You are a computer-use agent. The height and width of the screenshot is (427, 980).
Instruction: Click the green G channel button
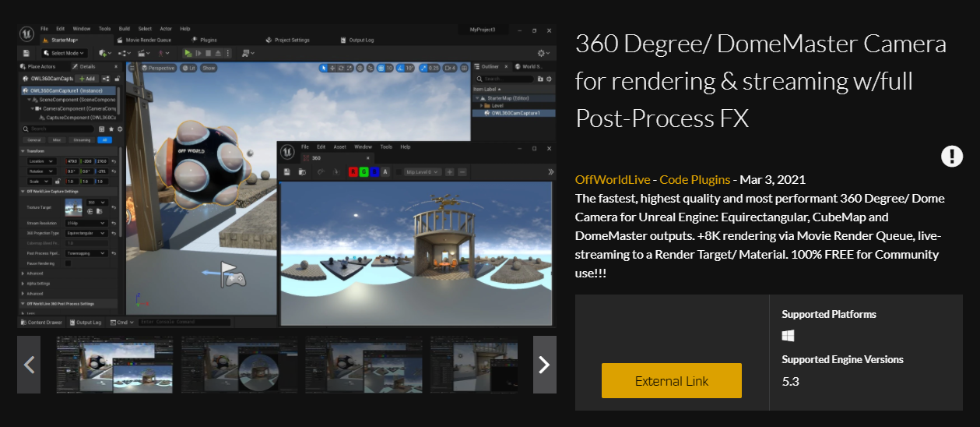point(364,171)
